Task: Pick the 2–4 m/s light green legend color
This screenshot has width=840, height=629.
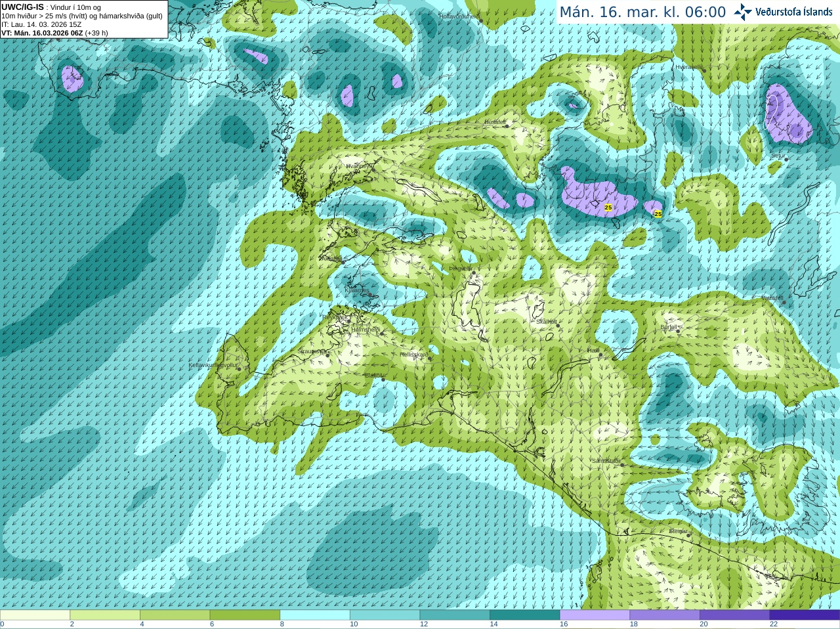Action: (105, 615)
